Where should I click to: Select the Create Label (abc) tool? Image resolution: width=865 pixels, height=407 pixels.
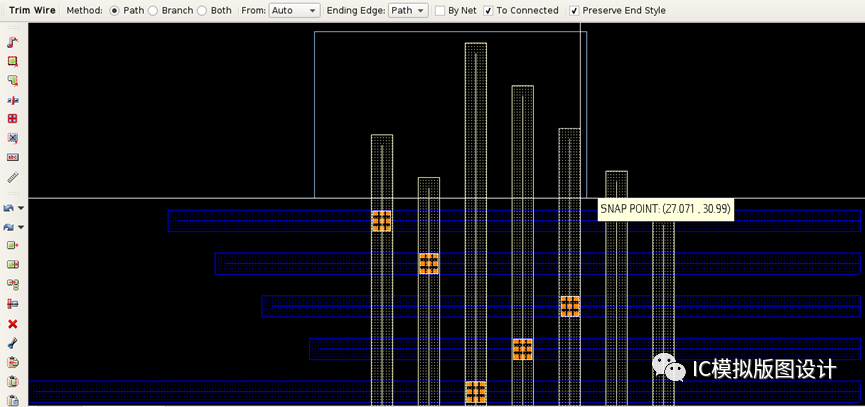coord(13,157)
